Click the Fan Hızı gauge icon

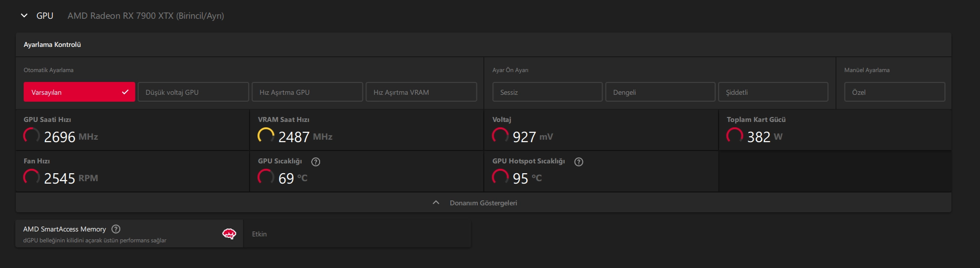pos(32,177)
